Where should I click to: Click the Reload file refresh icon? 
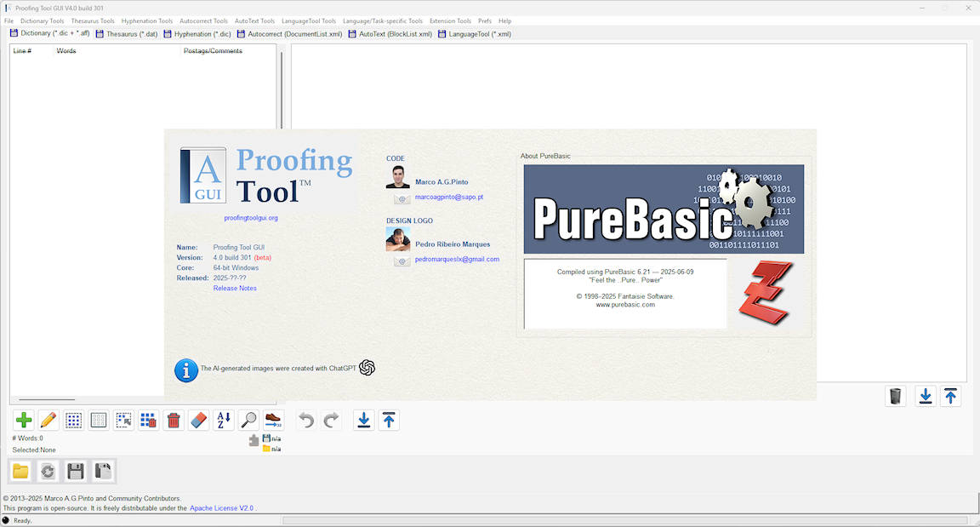(x=48, y=471)
